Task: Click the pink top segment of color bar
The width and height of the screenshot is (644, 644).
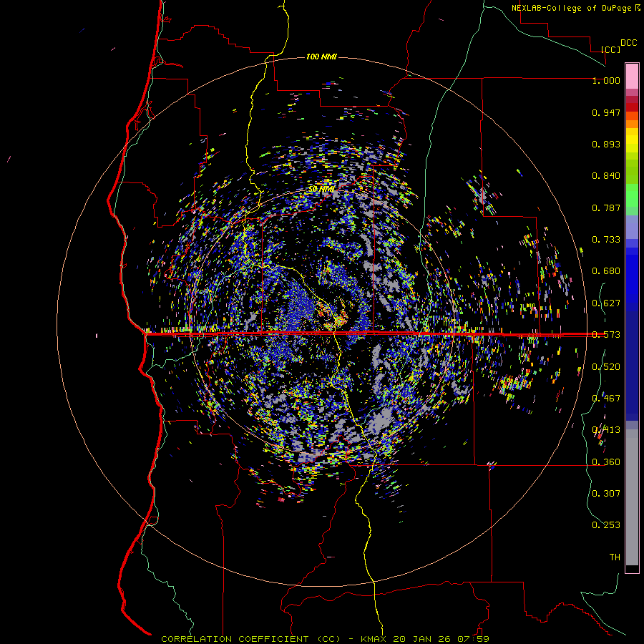Action: (632, 76)
